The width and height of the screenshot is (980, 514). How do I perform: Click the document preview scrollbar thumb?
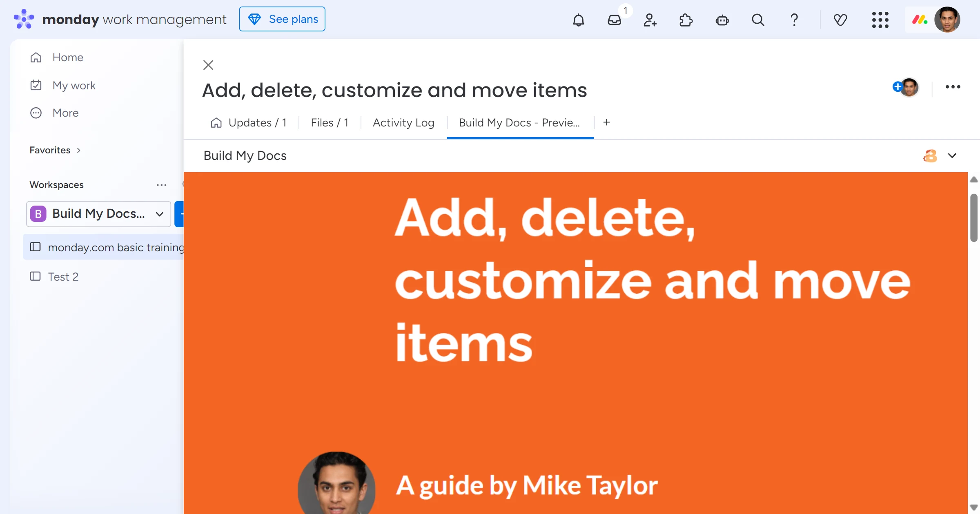click(973, 217)
